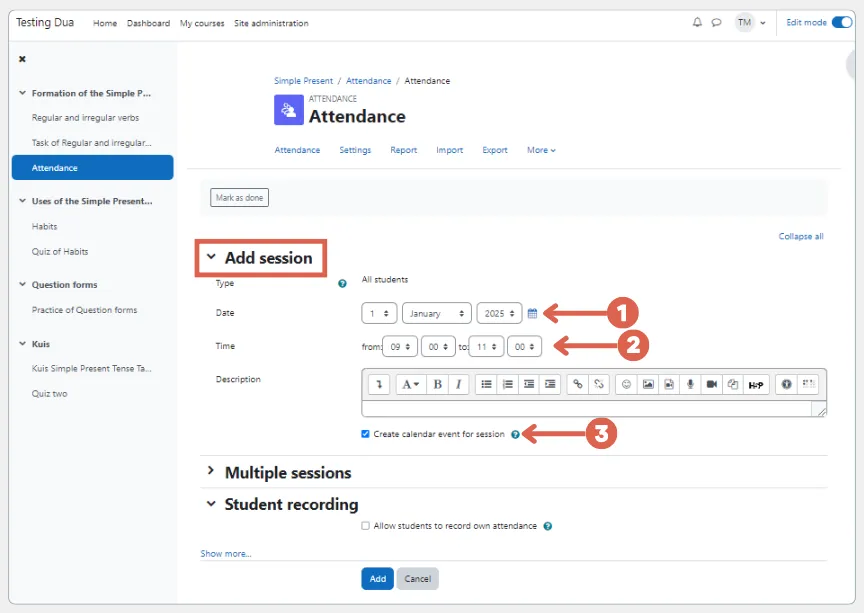Viewport: 864px width, 613px height.
Task: Apply Italic formatting in the description editor
Action: [457, 384]
